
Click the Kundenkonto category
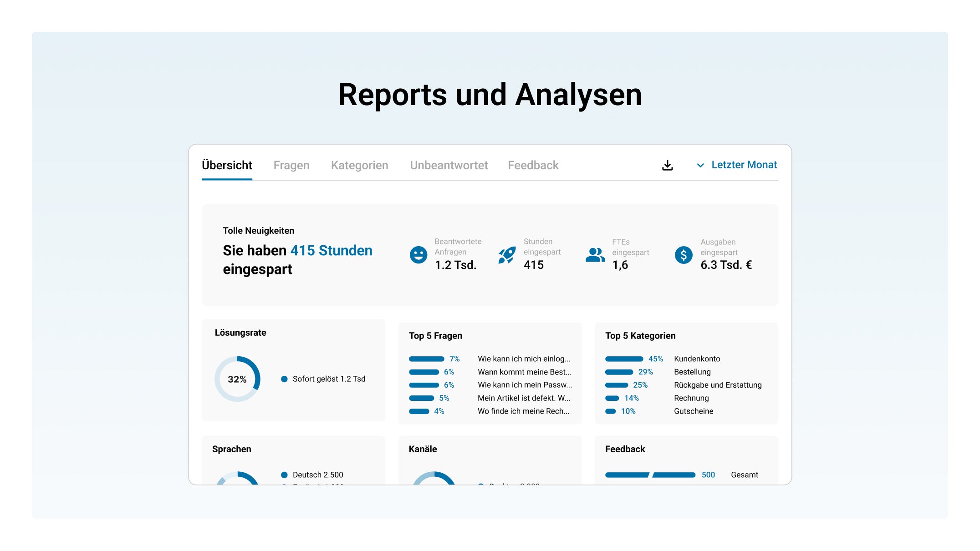(697, 359)
